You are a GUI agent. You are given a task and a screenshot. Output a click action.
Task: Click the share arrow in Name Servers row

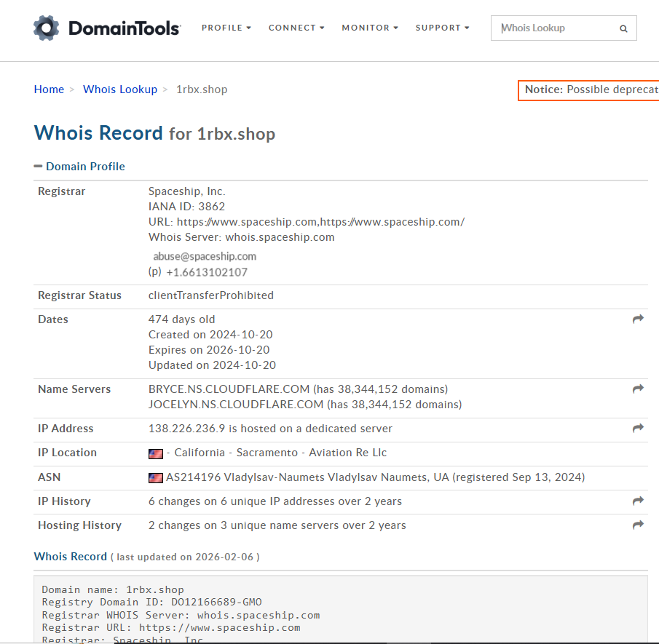click(638, 389)
